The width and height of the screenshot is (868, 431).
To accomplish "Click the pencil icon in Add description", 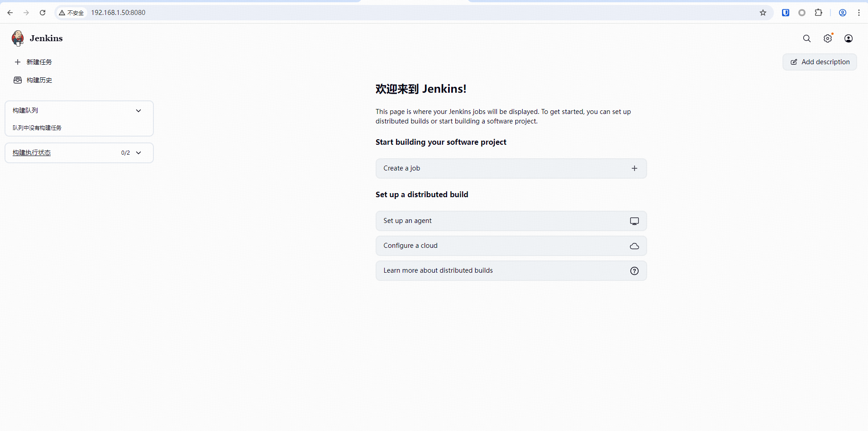I will click(x=794, y=62).
